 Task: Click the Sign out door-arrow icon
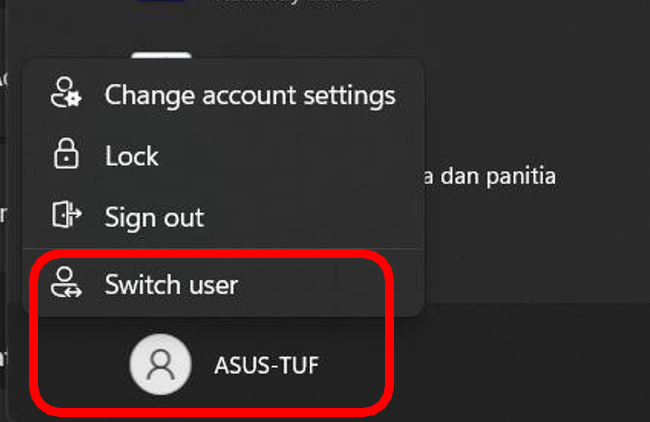(66, 216)
